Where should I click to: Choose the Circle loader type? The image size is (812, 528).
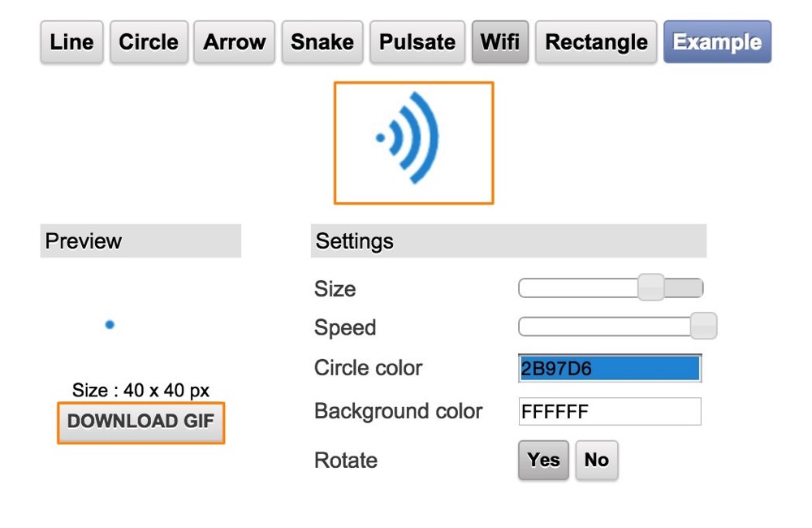click(x=149, y=42)
